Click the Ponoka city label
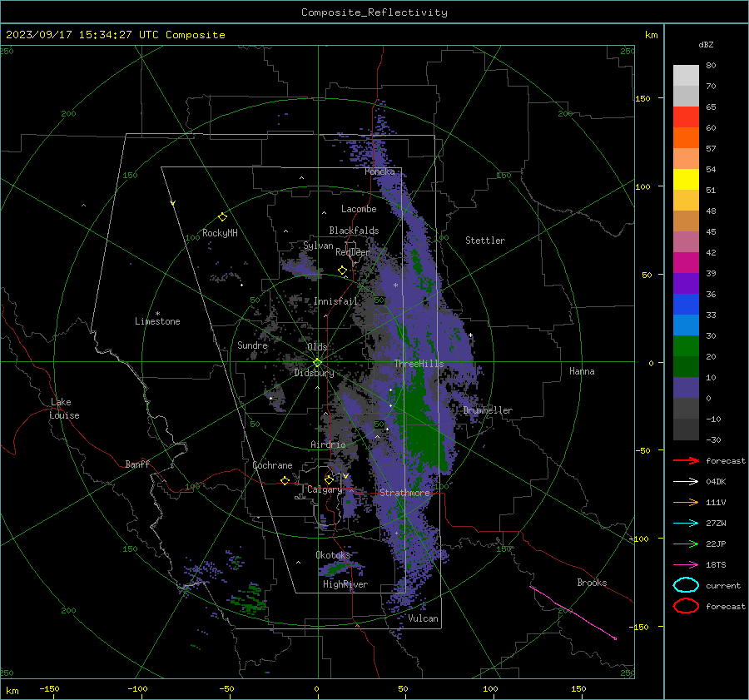The height and width of the screenshot is (700, 749). coord(379,171)
